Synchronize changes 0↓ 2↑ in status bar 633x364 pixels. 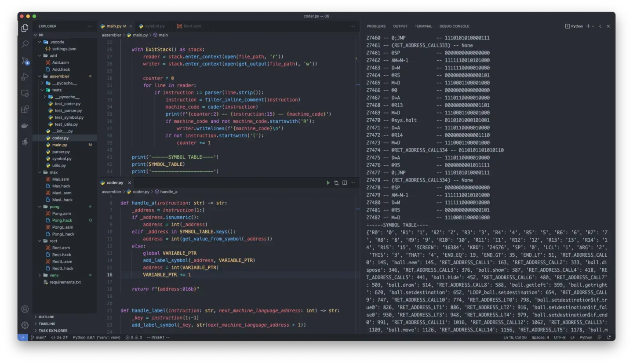[59, 338]
